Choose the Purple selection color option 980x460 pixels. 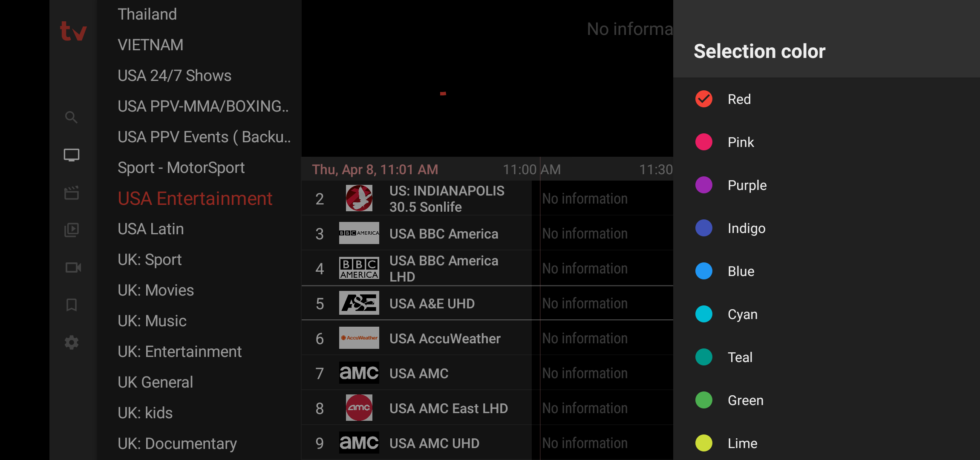(827, 185)
